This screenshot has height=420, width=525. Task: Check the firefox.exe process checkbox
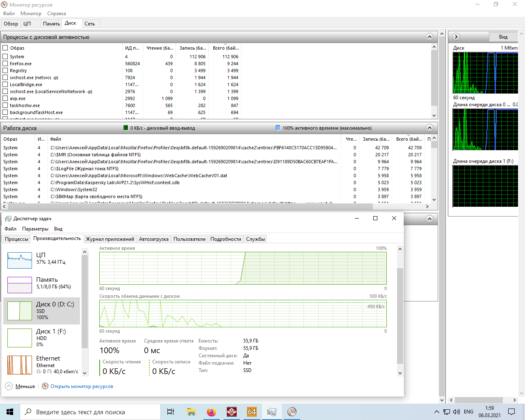coord(5,64)
